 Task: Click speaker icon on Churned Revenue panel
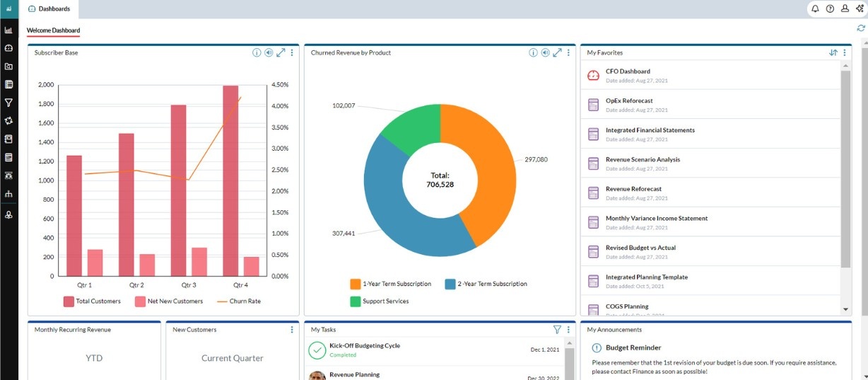545,52
